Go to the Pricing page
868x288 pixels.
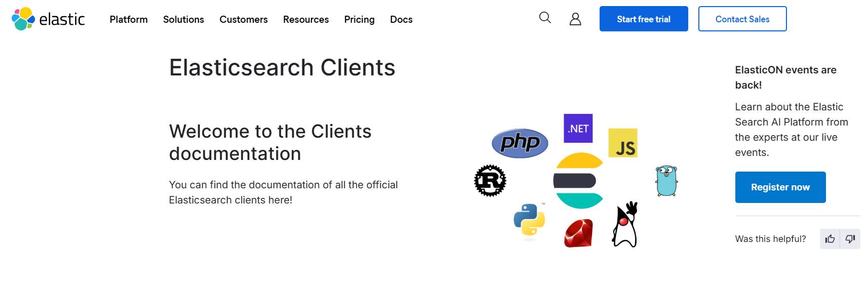[x=360, y=19]
